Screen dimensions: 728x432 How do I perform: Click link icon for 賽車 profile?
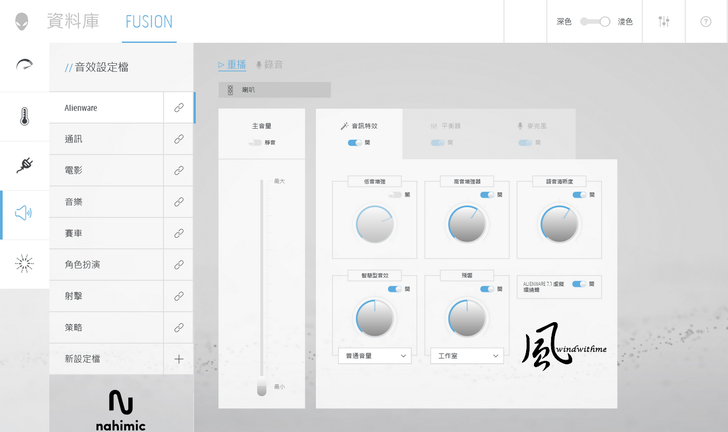pyautogui.click(x=179, y=233)
